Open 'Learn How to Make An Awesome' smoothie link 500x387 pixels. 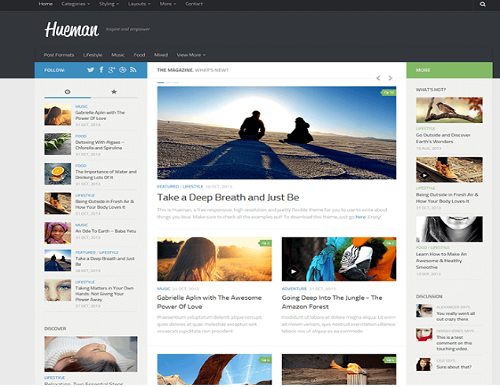click(441, 261)
